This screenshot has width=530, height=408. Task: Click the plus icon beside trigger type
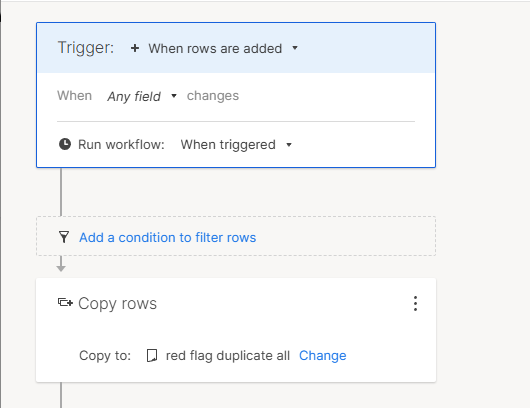[x=135, y=48]
